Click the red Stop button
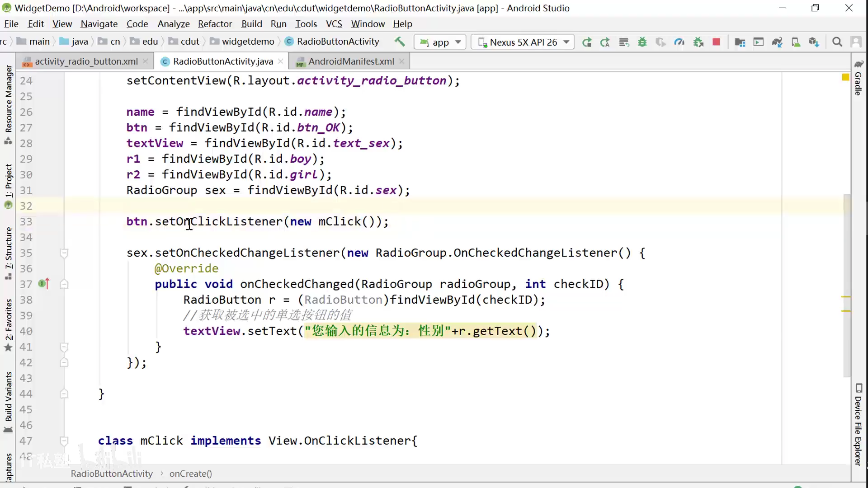Image resolution: width=868 pixels, height=488 pixels. click(x=716, y=42)
